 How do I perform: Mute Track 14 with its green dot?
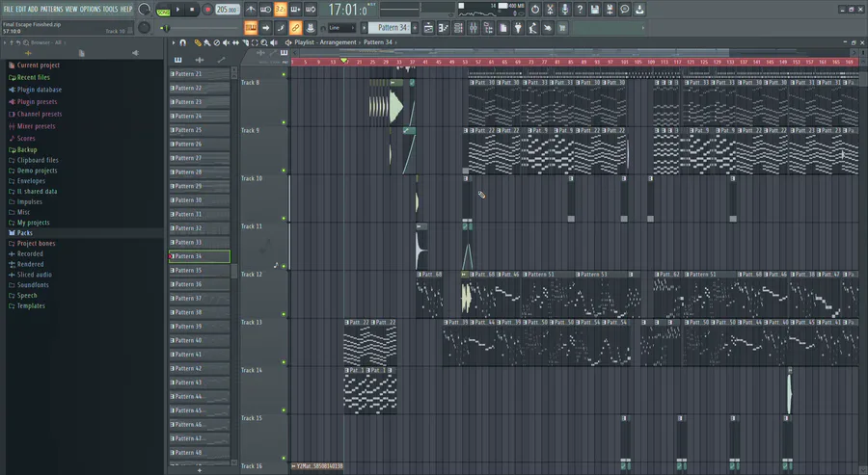[x=284, y=410]
